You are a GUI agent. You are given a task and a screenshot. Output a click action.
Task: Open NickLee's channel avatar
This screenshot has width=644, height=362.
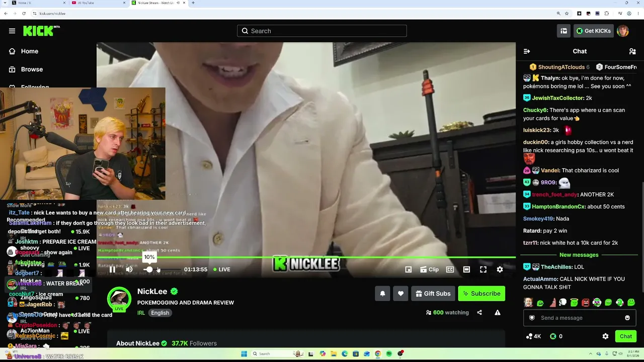coord(119,299)
